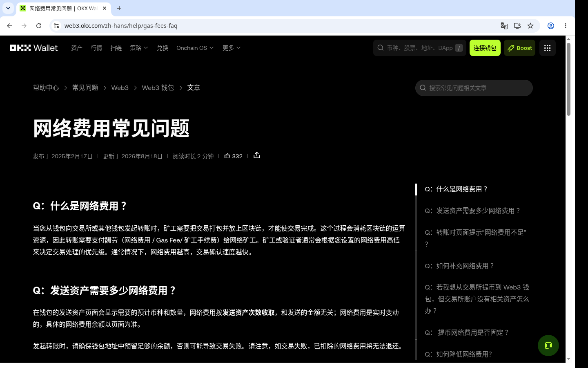Viewport: 588px width, 368px height.
Task: Jump to 什么是网络费用 in table of contents
Action: coord(456,189)
